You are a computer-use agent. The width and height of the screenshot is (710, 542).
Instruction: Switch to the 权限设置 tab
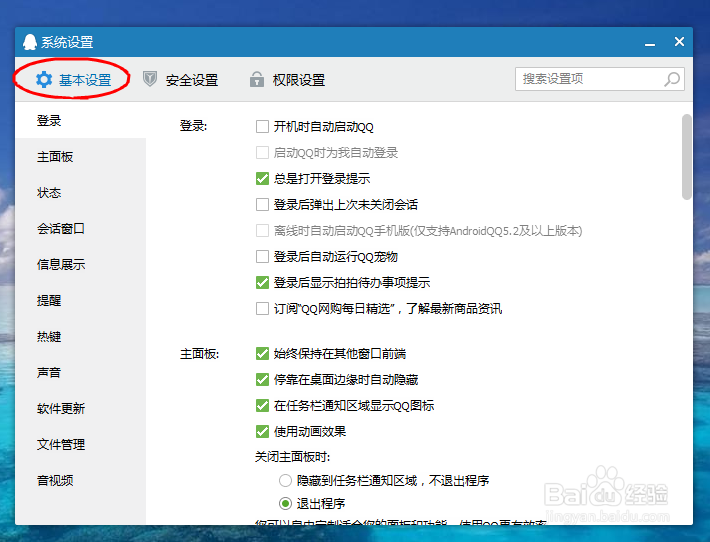[288, 80]
